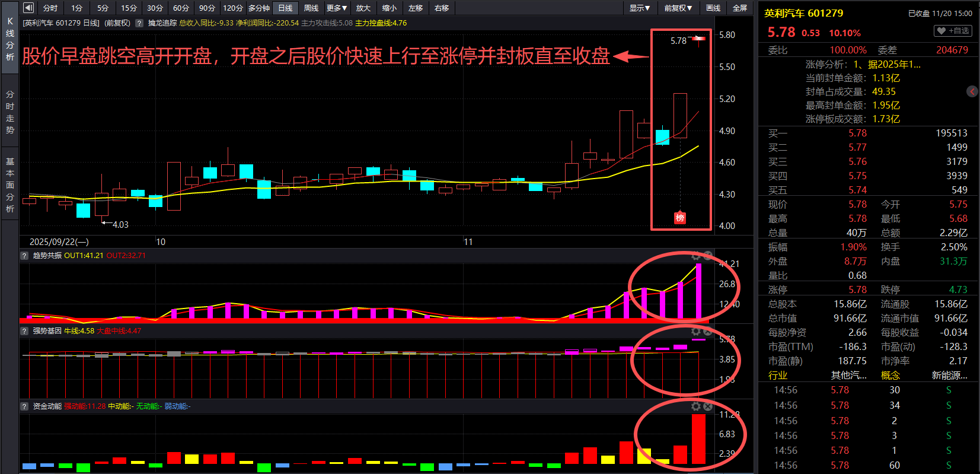
Task: Open settings gear for 资金动能 indicator
Action: click(696, 406)
